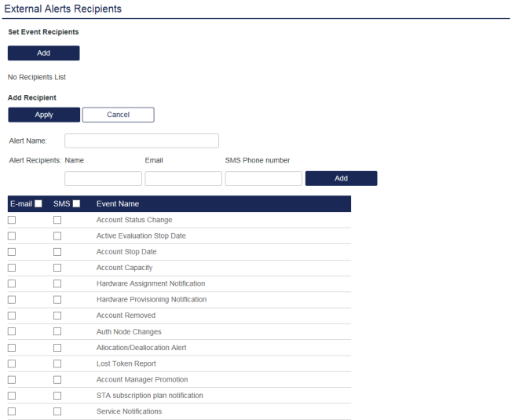Click the recipient Name input field
512x420 pixels.
click(x=103, y=179)
